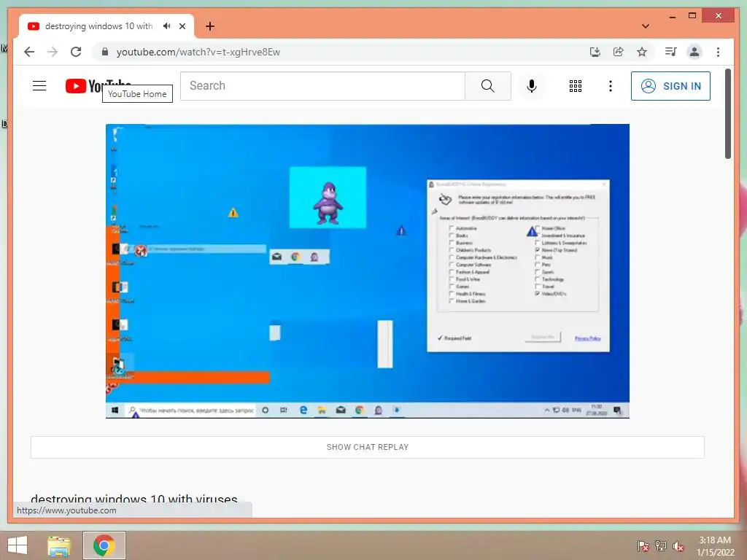Click the browser forward arrow
This screenshot has height=560, width=747.
[x=53, y=52]
